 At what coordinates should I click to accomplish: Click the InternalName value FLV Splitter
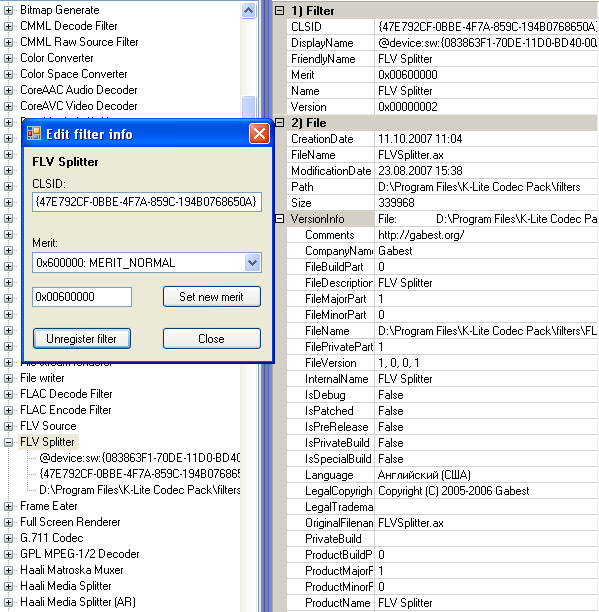(405, 379)
